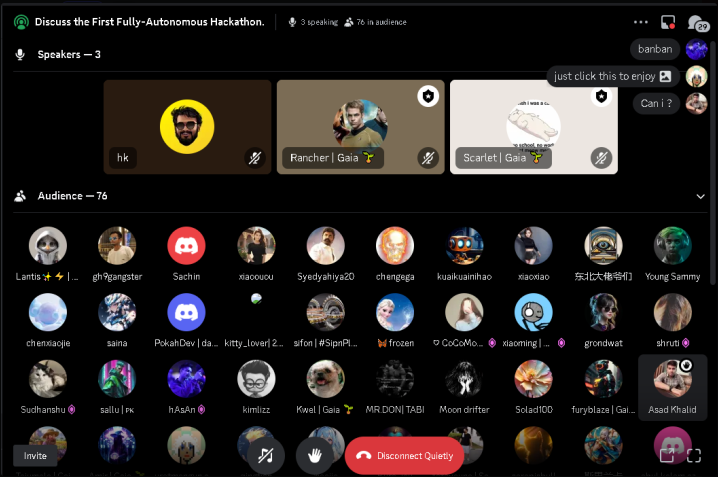Select audience member kitty_lover
Image resolution: width=718 pixels, height=477 pixels.
(x=256, y=321)
